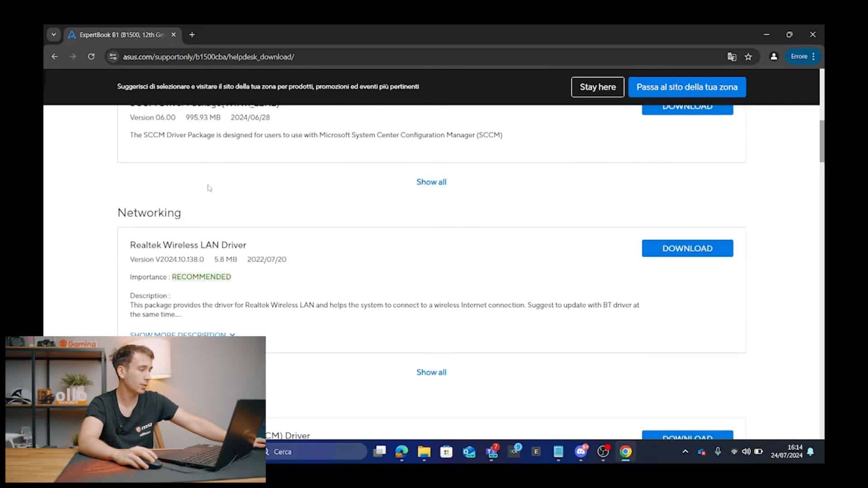868x488 pixels.
Task: Click the Realtek Wireless LAN Driver title
Action: tap(188, 245)
